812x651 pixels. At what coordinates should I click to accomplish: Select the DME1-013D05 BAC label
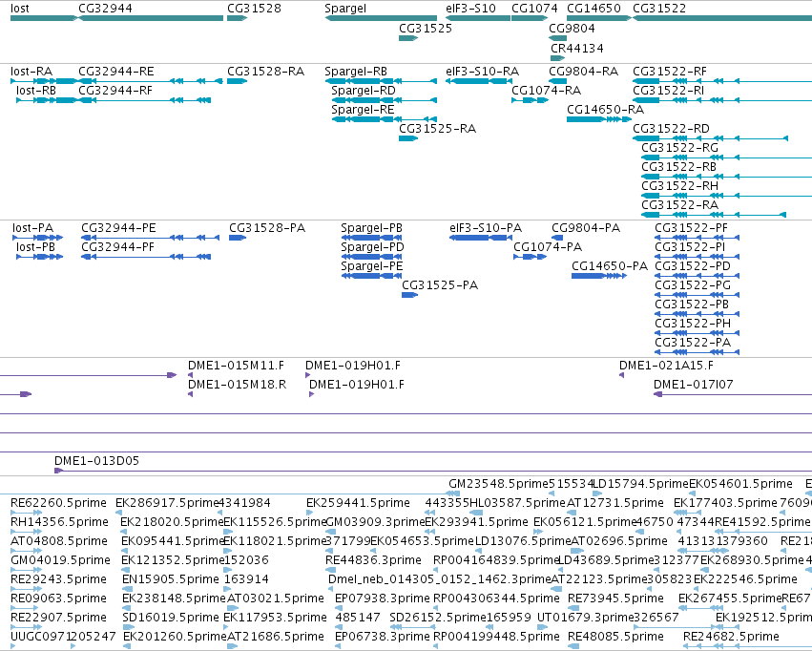coord(96,461)
